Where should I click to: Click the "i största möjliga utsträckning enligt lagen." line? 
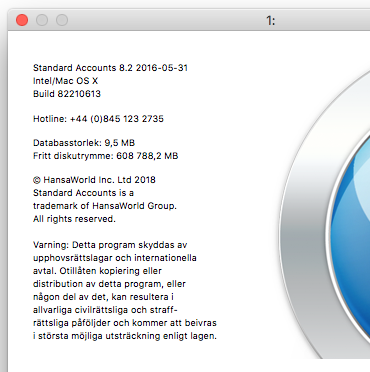click(125, 336)
